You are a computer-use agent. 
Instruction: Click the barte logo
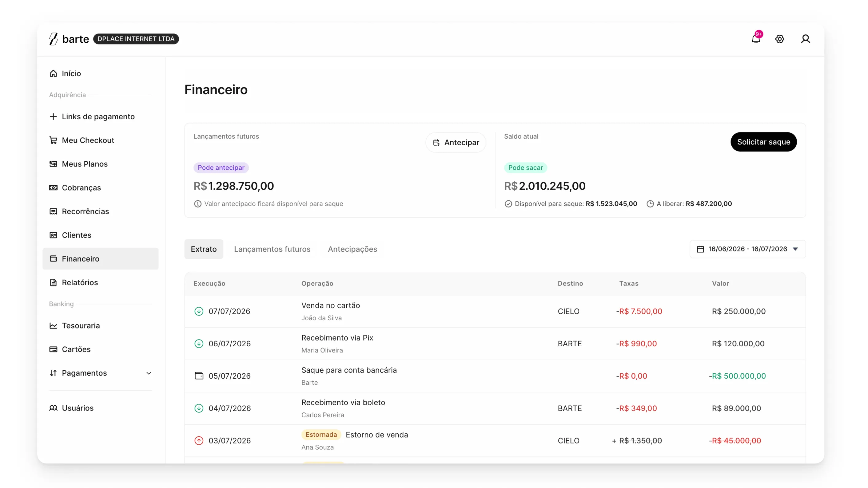(x=69, y=39)
